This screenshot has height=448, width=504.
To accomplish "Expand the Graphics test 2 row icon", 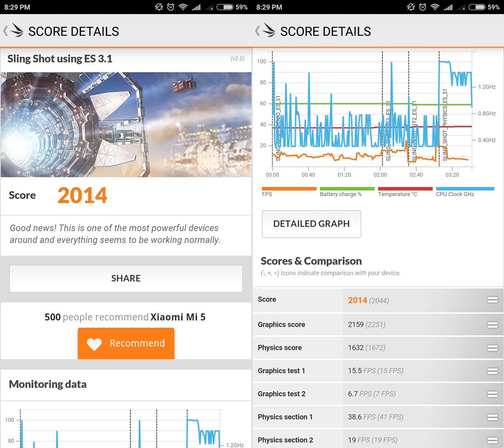I will (493, 394).
